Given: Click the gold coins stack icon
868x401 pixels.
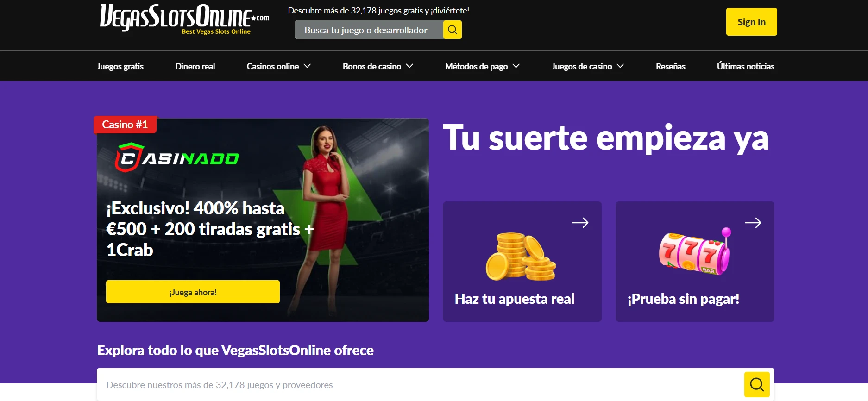Looking at the screenshot, I should pyautogui.click(x=521, y=257).
